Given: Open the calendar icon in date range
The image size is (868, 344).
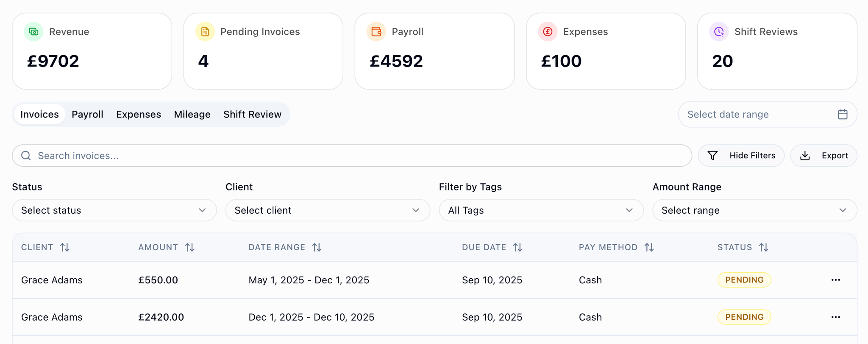Looking at the screenshot, I should tap(843, 115).
